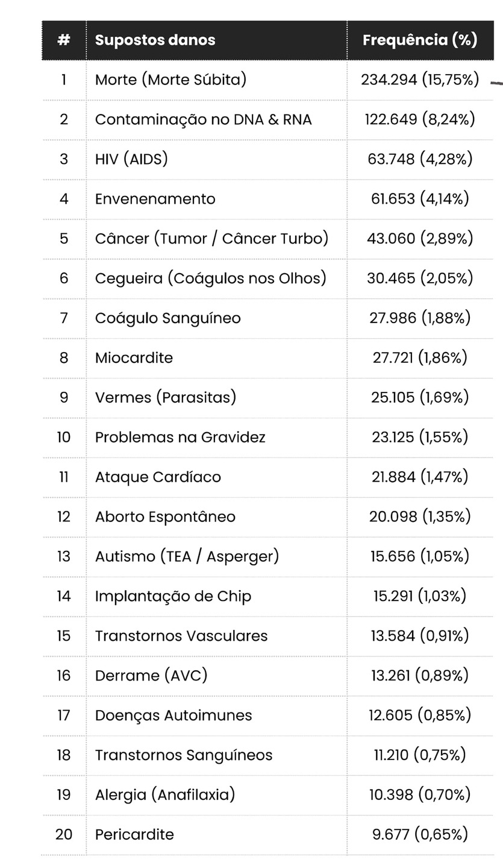Select the "HIV (AIDS)" entry
The height and width of the screenshot is (868, 503).
(x=131, y=159)
